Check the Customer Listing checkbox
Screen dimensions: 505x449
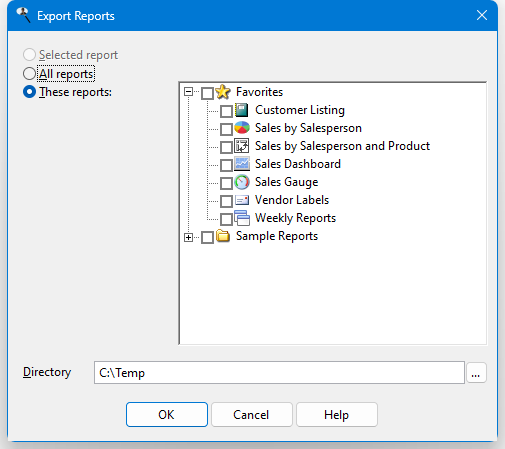coord(226,111)
